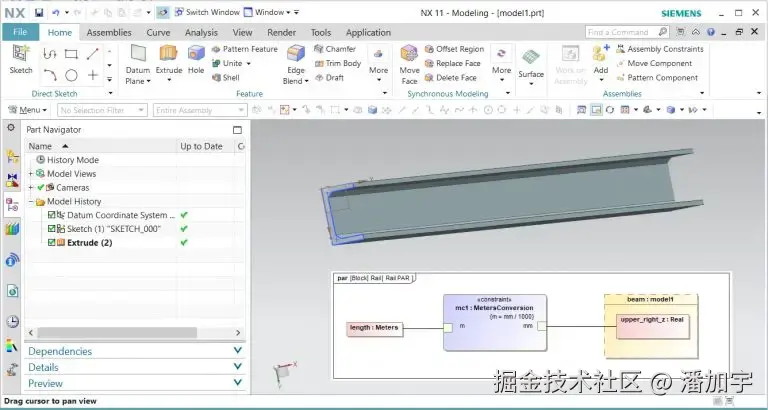Click Chamfer command
Viewport: 768px width, 410px height.
pos(335,49)
